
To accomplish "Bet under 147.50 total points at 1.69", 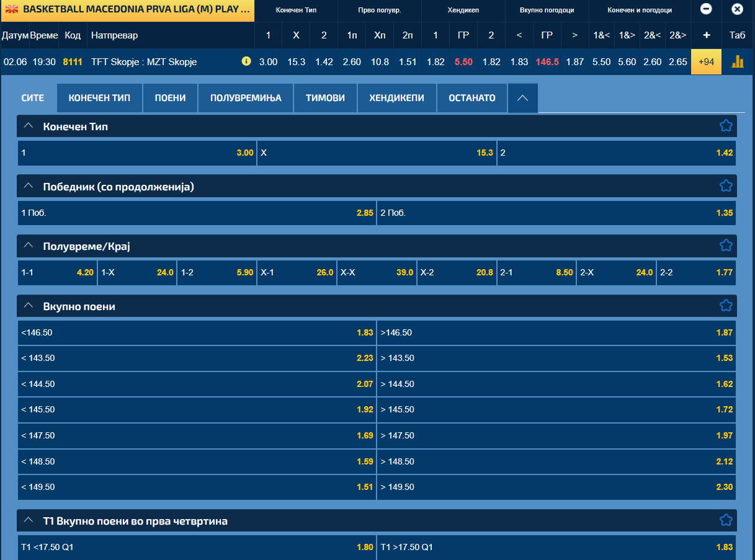I will click(197, 435).
